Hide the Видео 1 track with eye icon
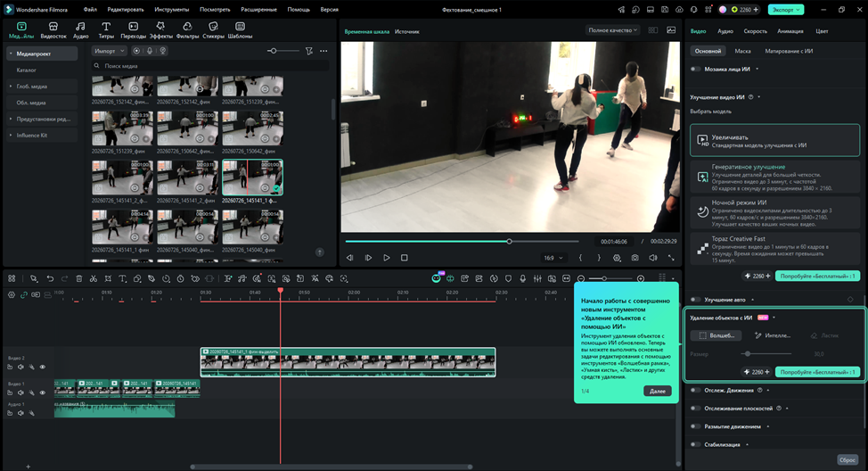Screen dimensions: 868x471 [43, 392]
